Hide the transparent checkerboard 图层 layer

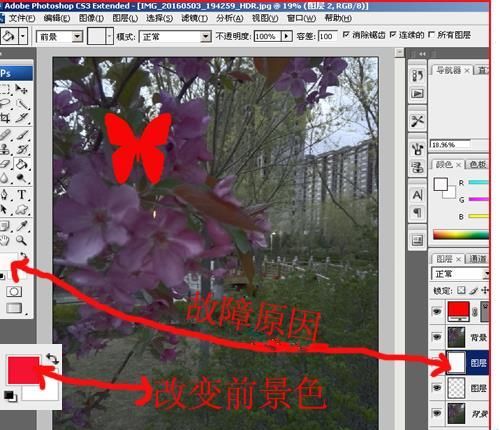[x=436, y=387]
